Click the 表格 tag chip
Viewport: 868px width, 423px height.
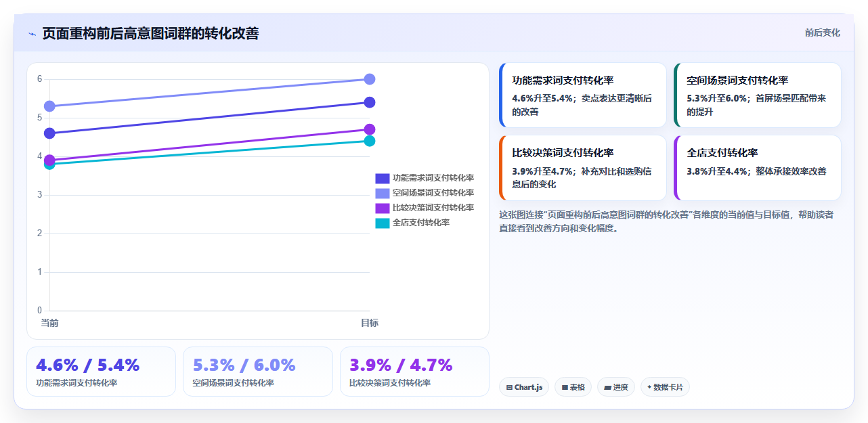573,387
